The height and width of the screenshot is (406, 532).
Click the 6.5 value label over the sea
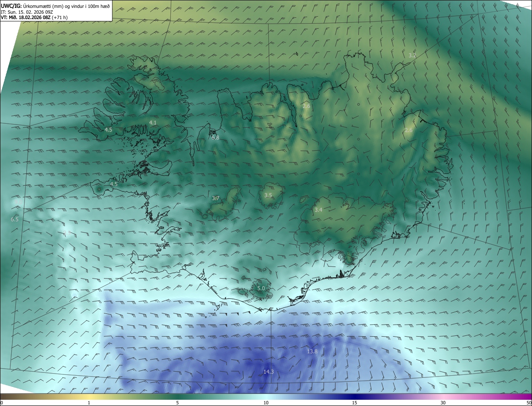point(15,219)
